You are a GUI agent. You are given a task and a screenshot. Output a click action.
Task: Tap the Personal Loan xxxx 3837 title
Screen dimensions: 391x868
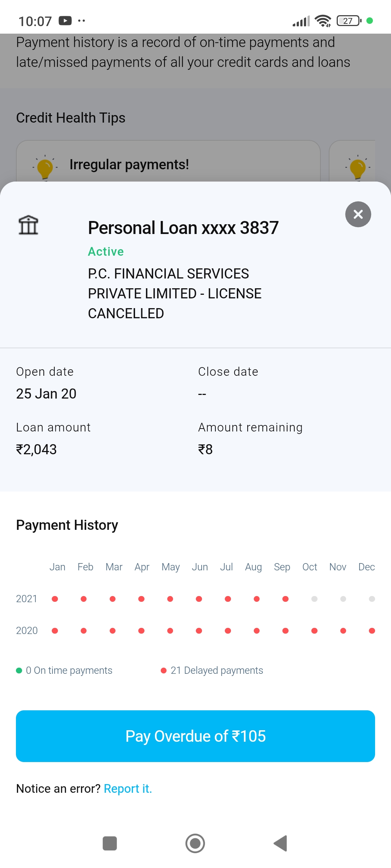183,228
